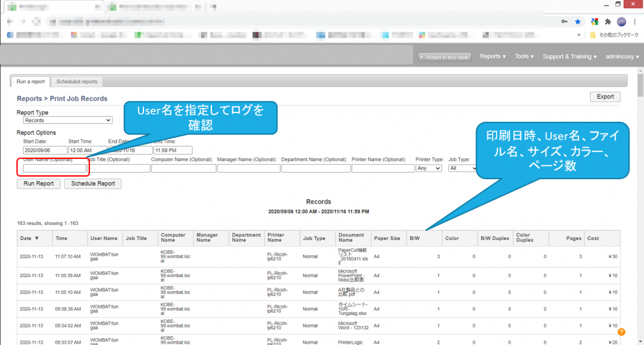The height and width of the screenshot is (345, 644).
Task: Switch to the Run a report tab
Action: 30,82
